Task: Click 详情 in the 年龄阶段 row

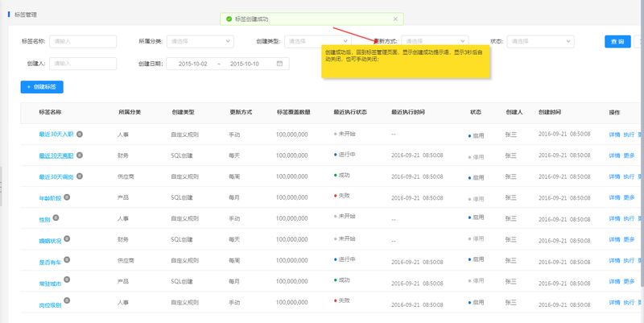Action: point(614,197)
